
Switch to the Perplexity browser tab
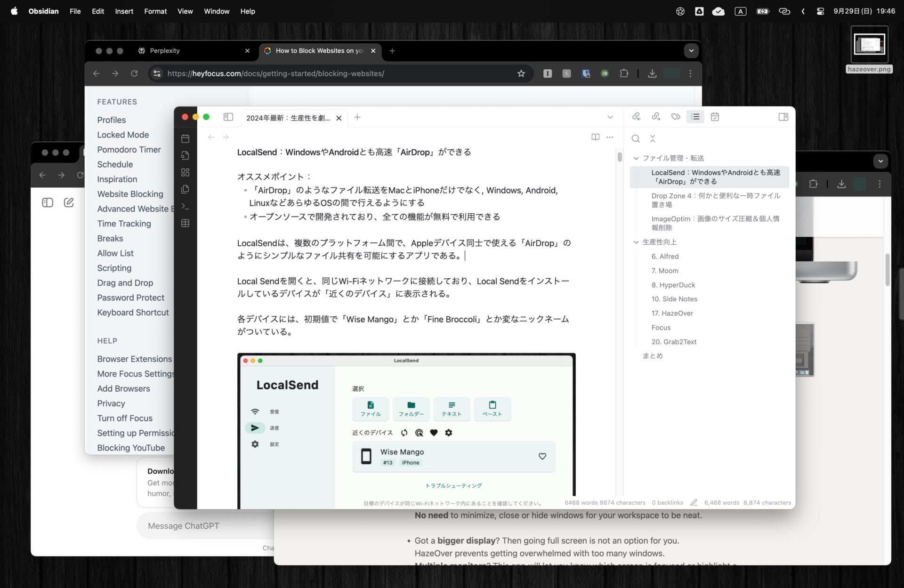click(164, 51)
